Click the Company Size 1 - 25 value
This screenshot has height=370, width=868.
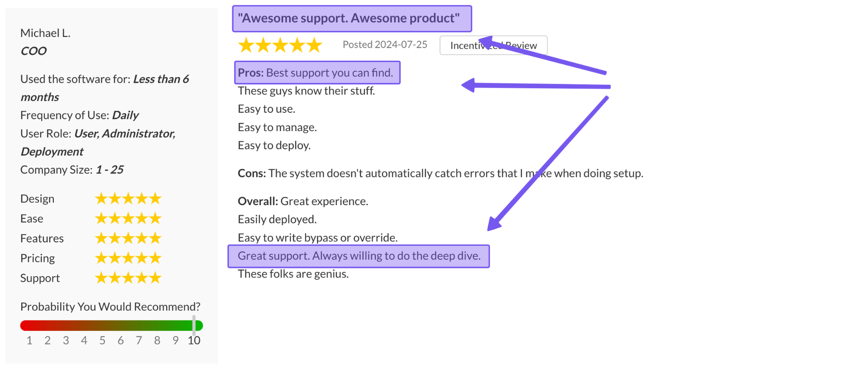coord(109,170)
